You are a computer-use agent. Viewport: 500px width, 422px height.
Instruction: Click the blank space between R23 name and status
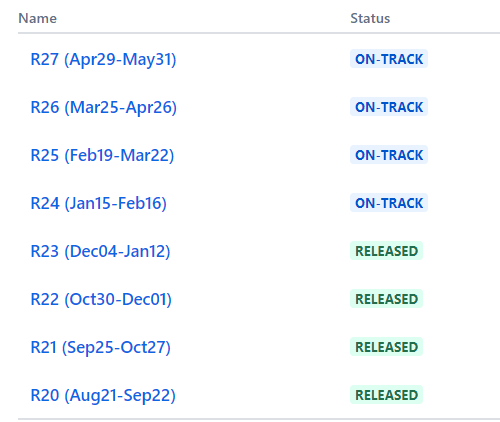260,251
